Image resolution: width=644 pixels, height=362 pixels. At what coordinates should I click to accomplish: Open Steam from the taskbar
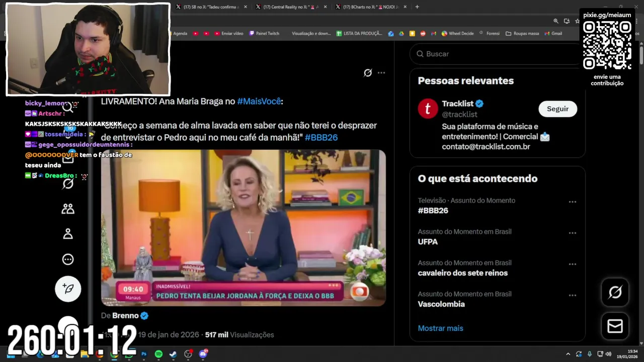(x=173, y=354)
